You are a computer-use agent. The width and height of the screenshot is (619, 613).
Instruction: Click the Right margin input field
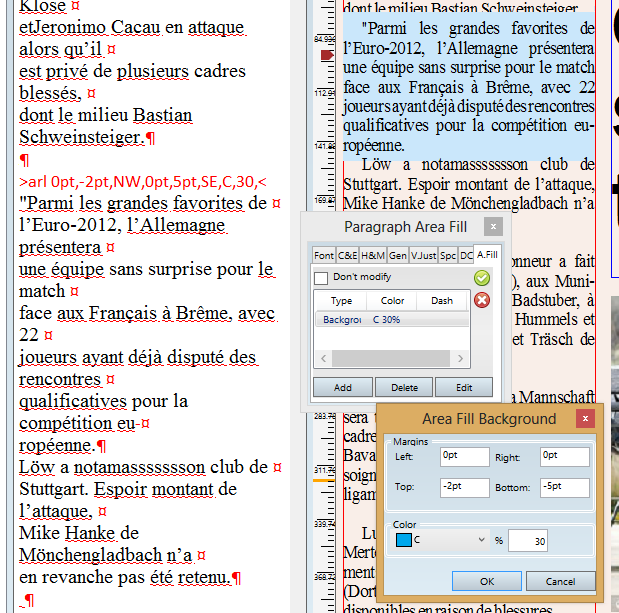tap(565, 457)
